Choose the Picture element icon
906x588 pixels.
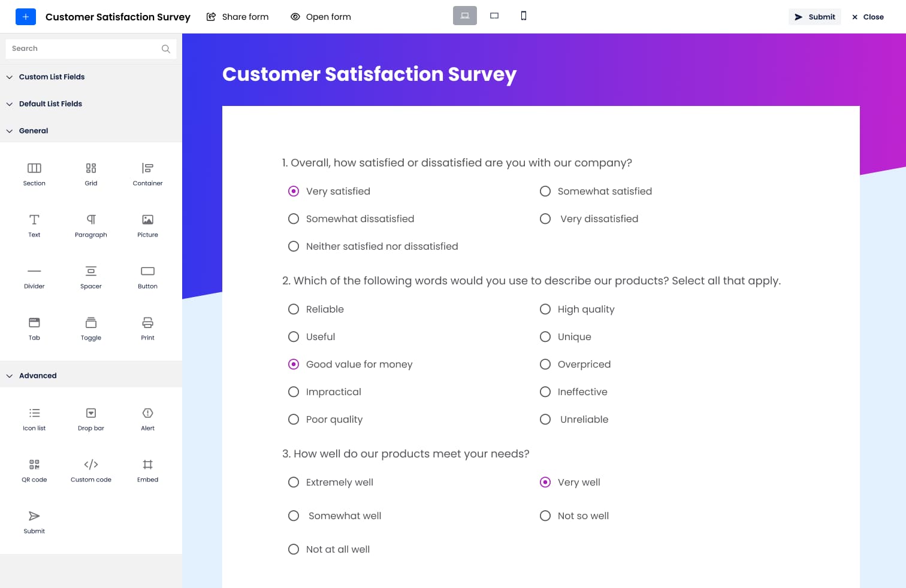point(147,220)
